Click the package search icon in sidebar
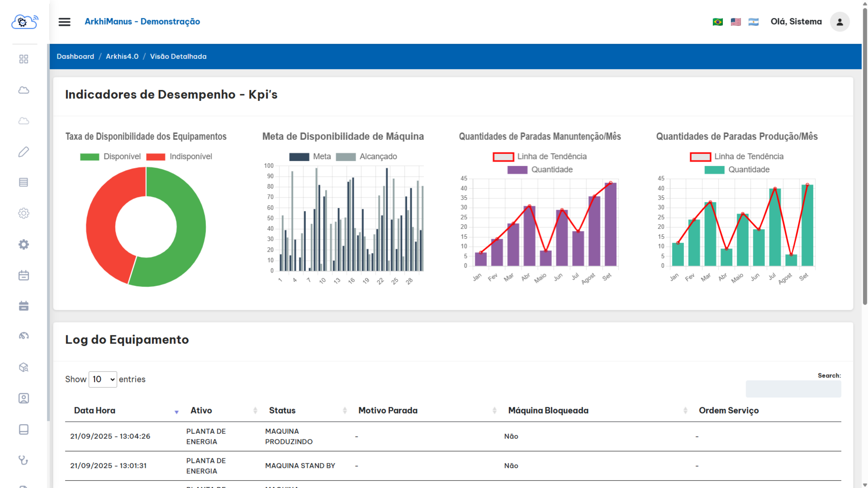This screenshot has height=488, width=868. pos(24,367)
